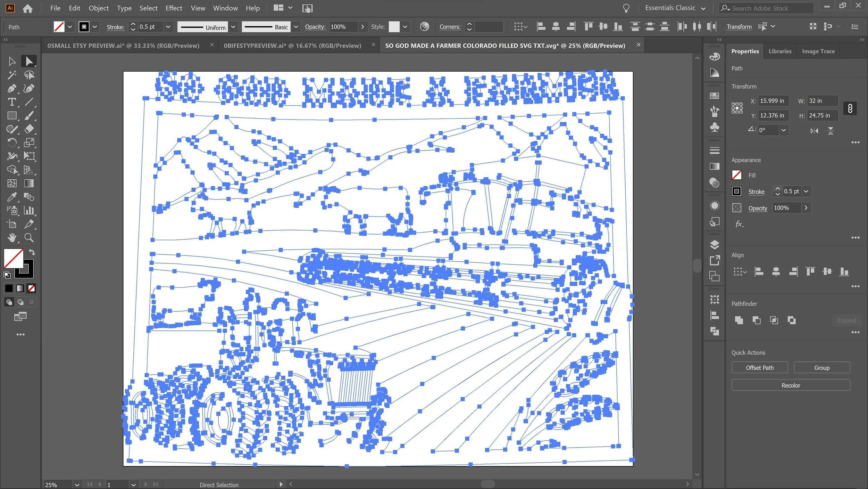
Task: Toggle constrain width and height proportions
Action: click(x=850, y=108)
